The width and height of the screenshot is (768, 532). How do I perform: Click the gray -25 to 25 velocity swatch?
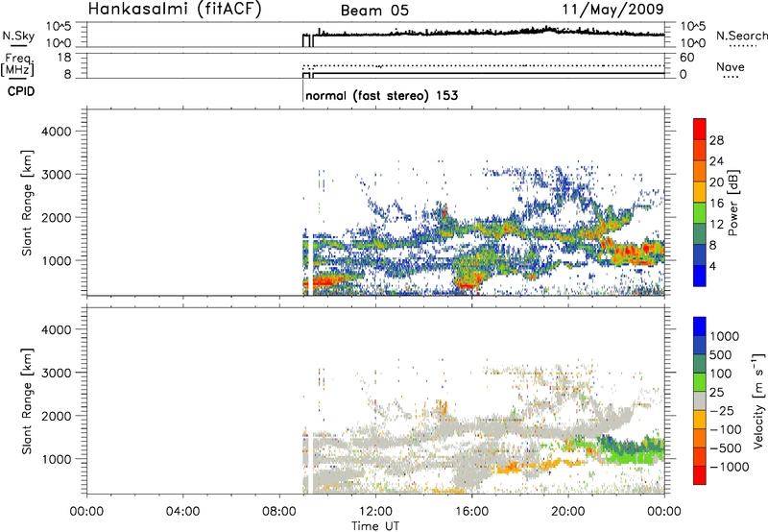pyautogui.click(x=700, y=400)
